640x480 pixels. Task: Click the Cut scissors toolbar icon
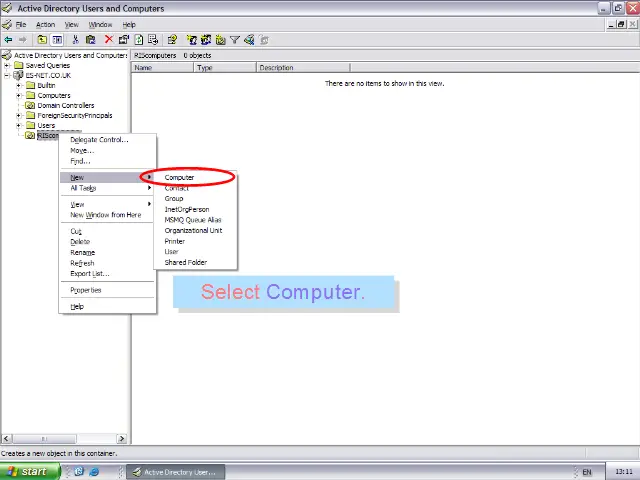point(76,40)
